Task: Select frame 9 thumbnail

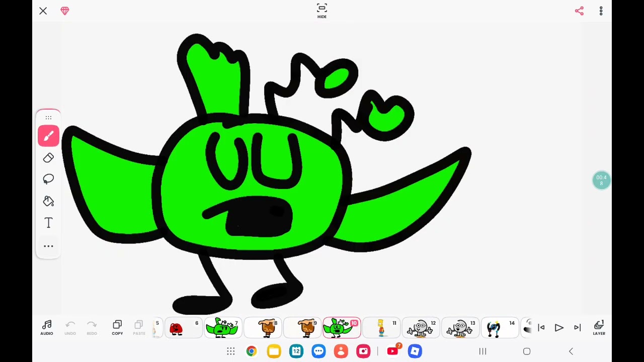Action: pos(302,328)
